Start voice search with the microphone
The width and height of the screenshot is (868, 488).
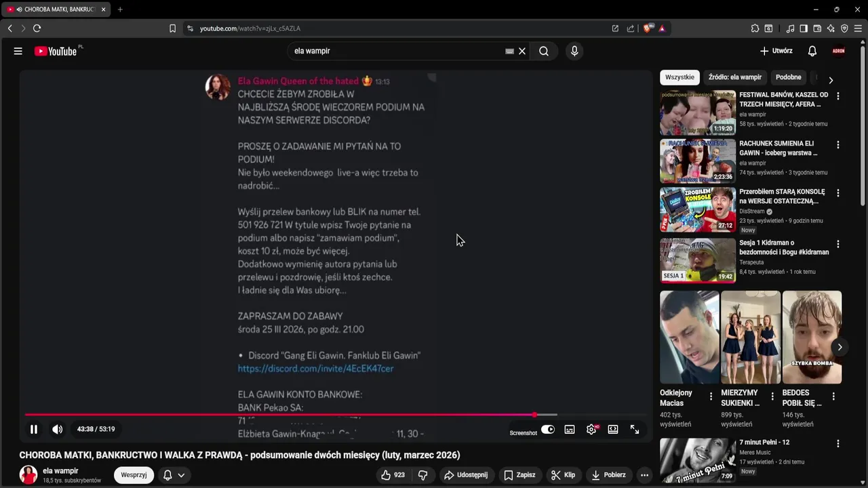(574, 51)
